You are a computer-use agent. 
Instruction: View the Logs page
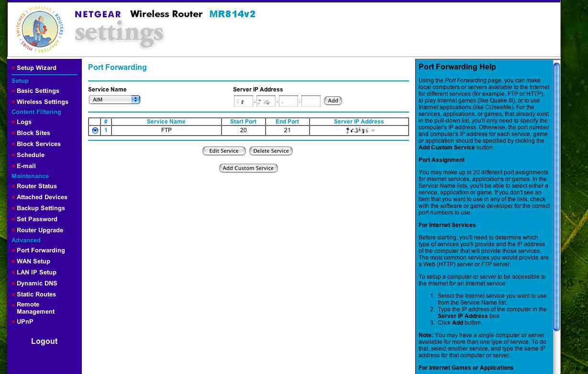coord(24,122)
